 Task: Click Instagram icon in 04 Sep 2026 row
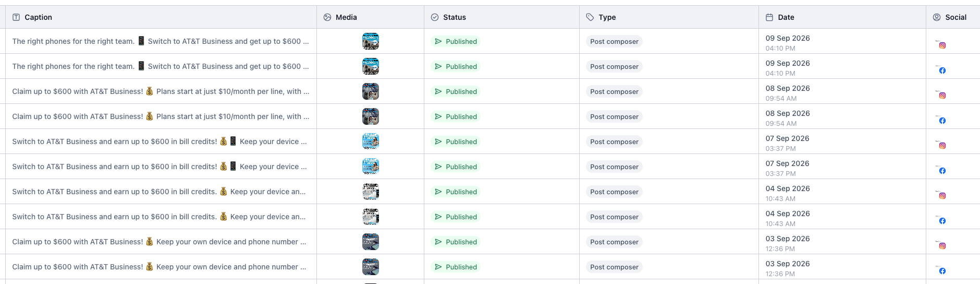click(x=942, y=196)
